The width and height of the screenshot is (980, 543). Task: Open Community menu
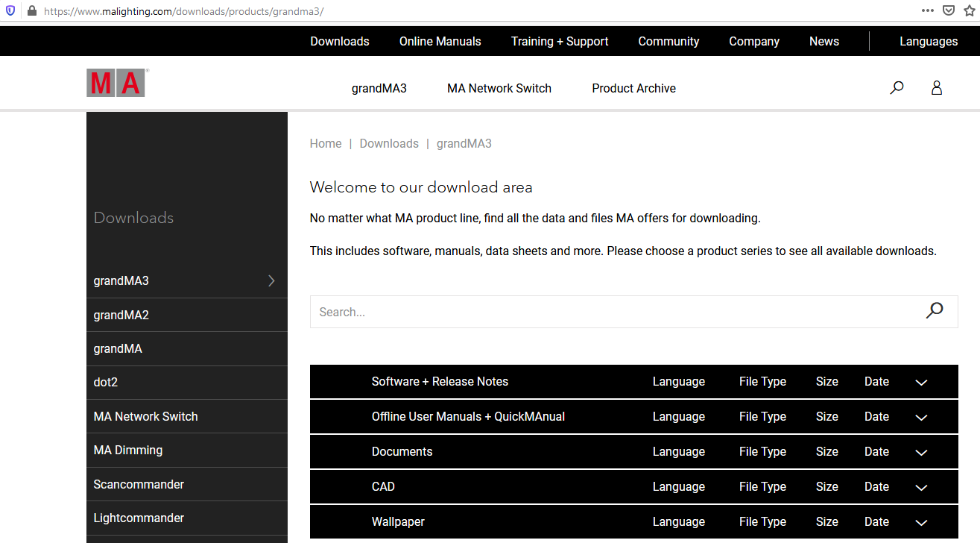tap(668, 41)
